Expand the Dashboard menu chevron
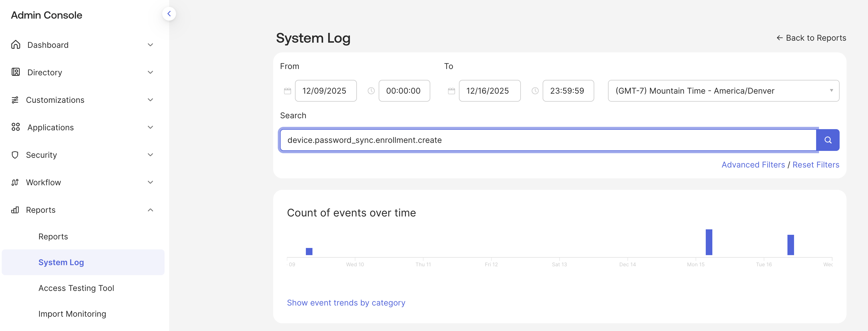The image size is (868, 331). click(x=150, y=45)
